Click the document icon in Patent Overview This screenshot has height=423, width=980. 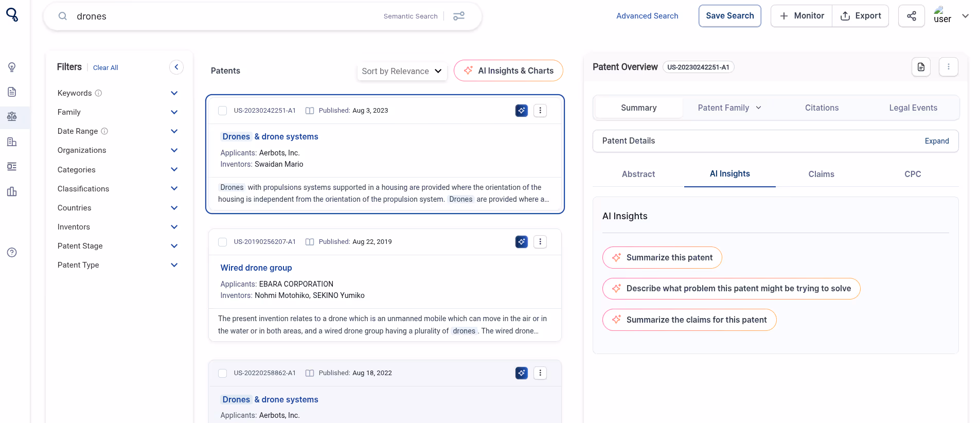pos(921,67)
